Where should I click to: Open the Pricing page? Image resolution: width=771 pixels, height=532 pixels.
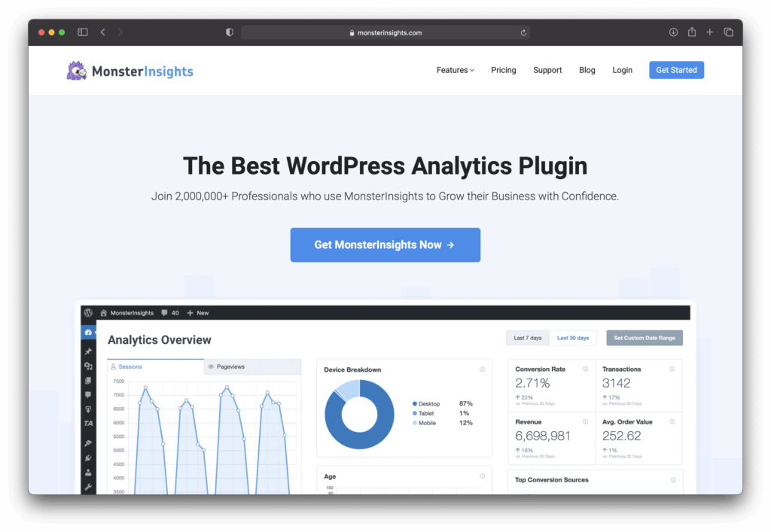pos(504,70)
